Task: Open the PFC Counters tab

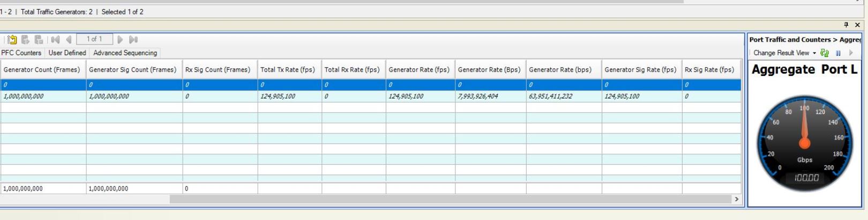Action: (x=21, y=53)
